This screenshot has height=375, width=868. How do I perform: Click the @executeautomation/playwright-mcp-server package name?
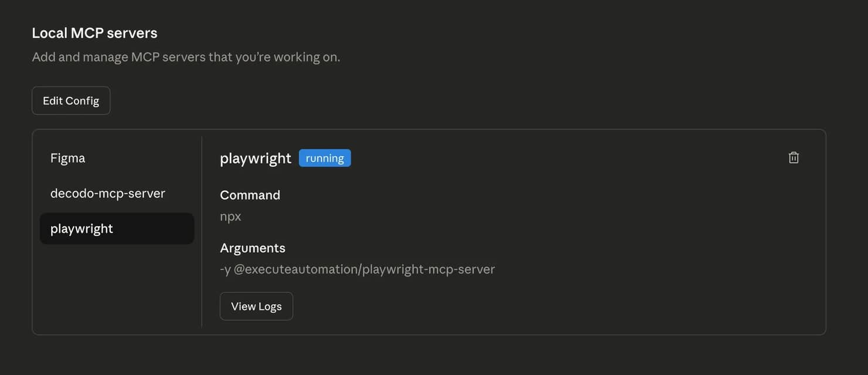pyautogui.click(x=364, y=269)
